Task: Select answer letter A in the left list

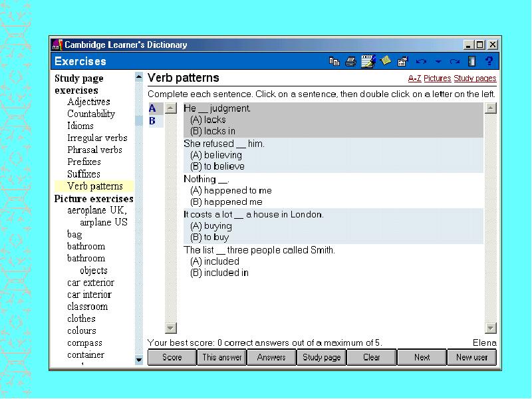Action: [152, 108]
